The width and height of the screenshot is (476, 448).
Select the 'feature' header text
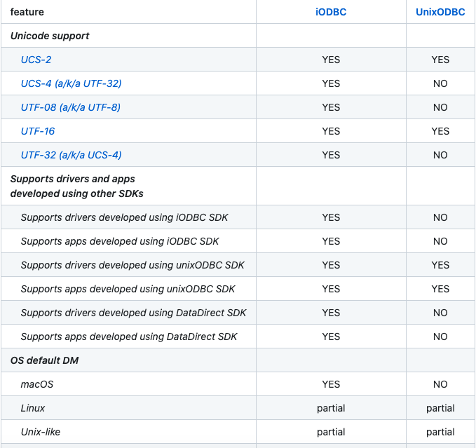click(x=27, y=12)
